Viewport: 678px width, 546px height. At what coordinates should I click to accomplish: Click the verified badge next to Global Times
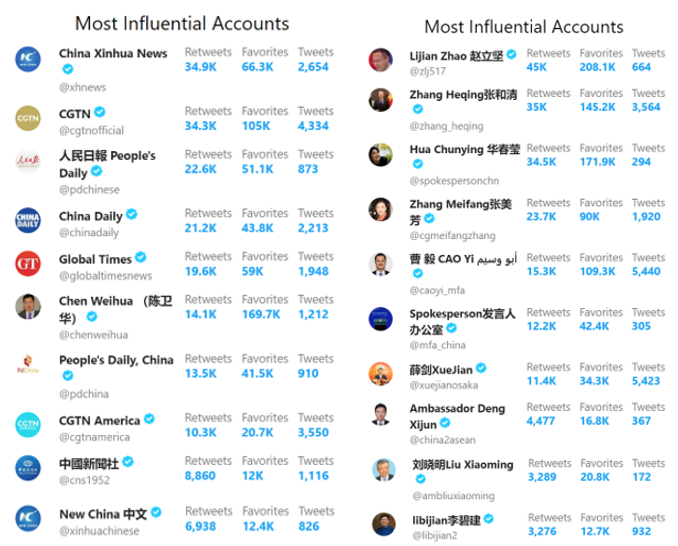141,258
